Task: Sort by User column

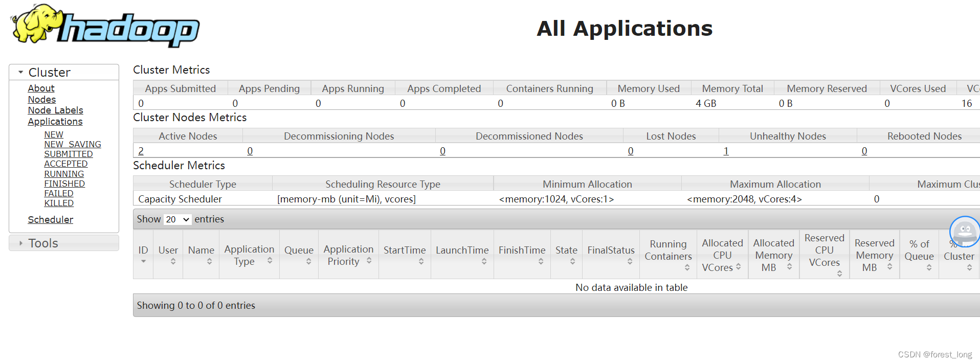Action: (x=168, y=254)
